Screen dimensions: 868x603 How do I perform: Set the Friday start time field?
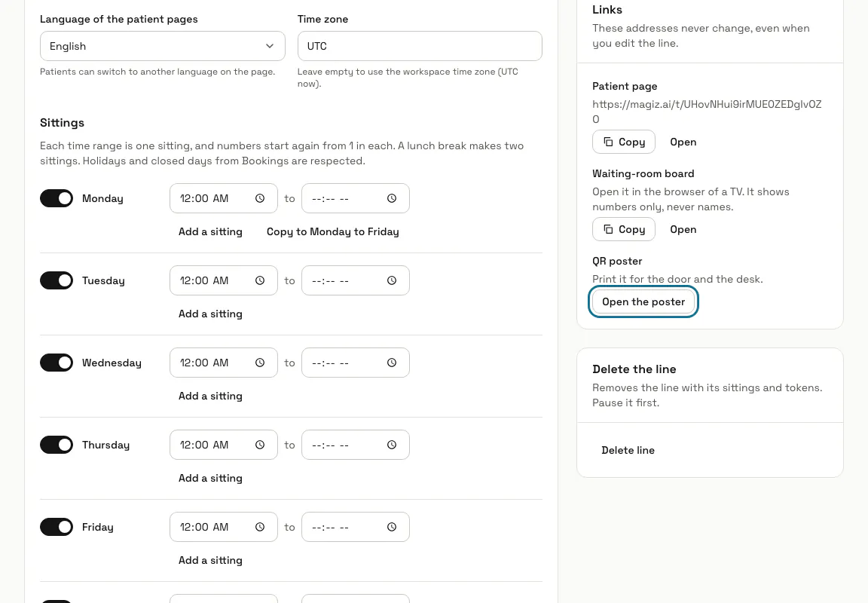point(224,527)
